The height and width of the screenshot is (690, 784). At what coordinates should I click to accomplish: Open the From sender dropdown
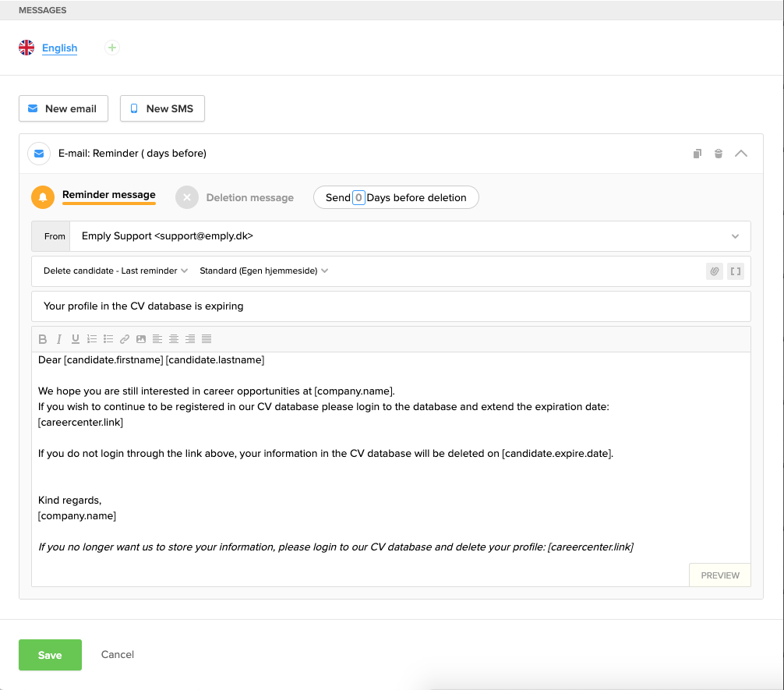(x=735, y=236)
